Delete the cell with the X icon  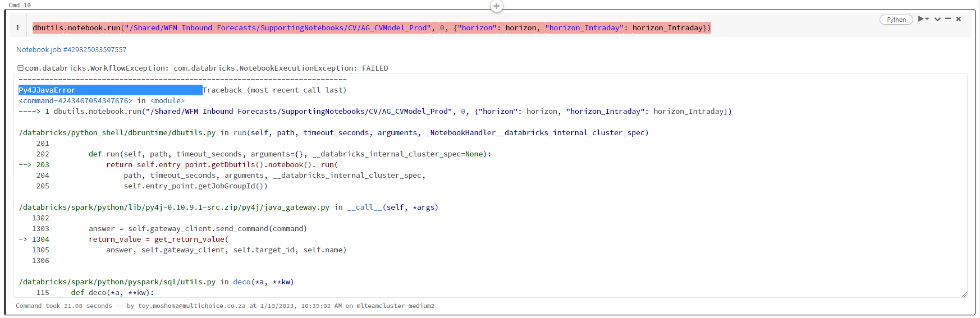[959, 19]
